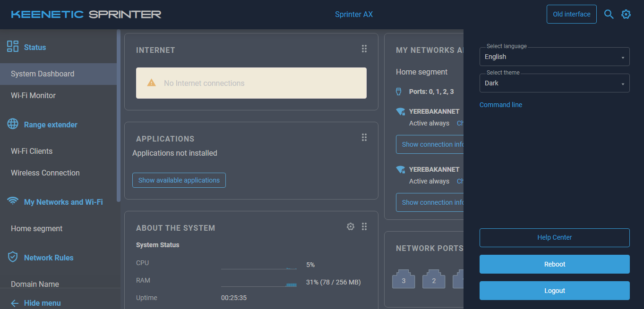Open the Select language dropdown

[555, 57]
